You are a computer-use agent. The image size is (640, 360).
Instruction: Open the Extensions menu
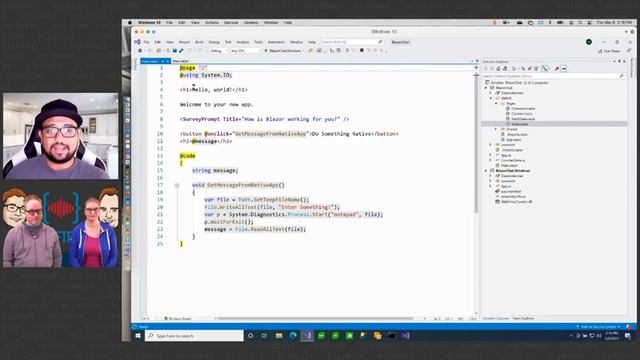[276, 42]
